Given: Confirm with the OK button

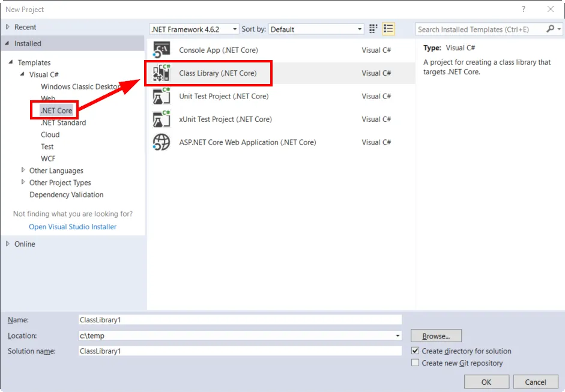Looking at the screenshot, I should (486, 382).
